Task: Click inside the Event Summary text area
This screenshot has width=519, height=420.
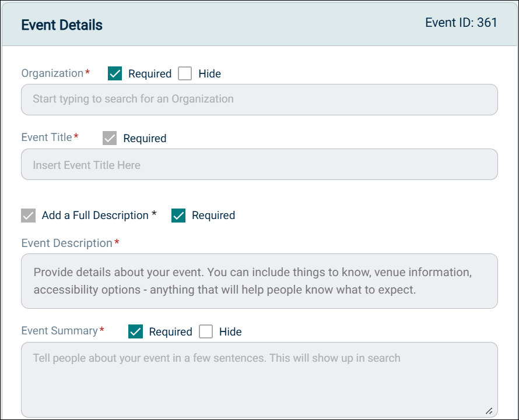Action: pyautogui.click(x=259, y=379)
